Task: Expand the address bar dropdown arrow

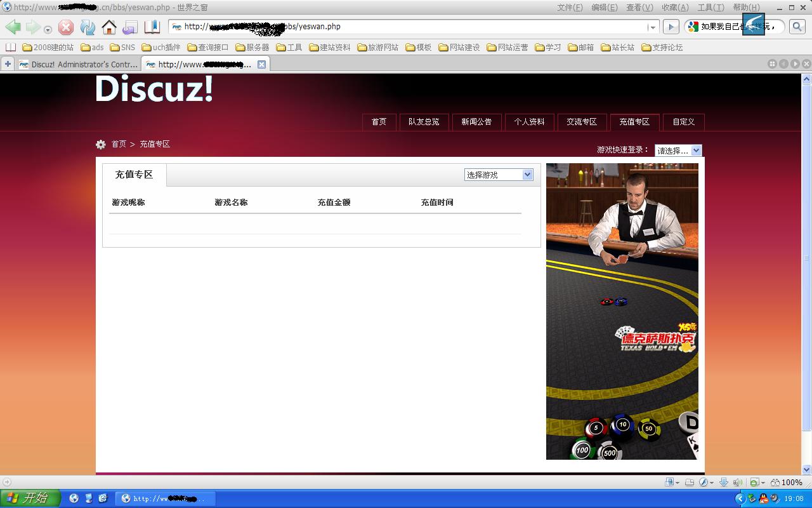Action: pyautogui.click(x=652, y=27)
